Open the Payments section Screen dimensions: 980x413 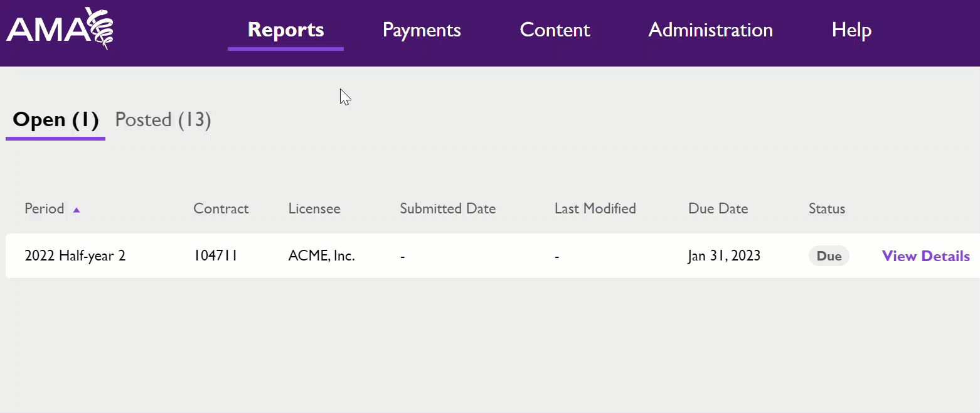[421, 29]
